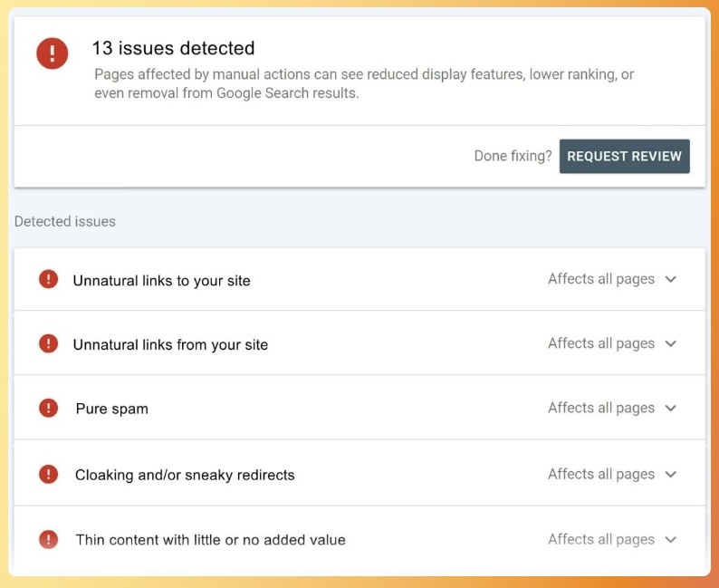
Task: Expand the Pure spam issue chevron
Action: point(671,408)
